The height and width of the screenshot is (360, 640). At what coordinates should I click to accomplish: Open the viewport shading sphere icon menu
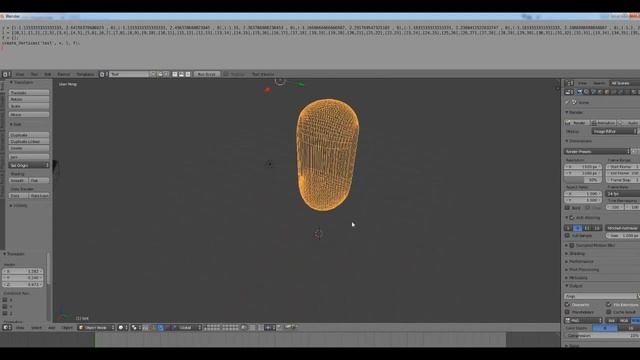122,327
